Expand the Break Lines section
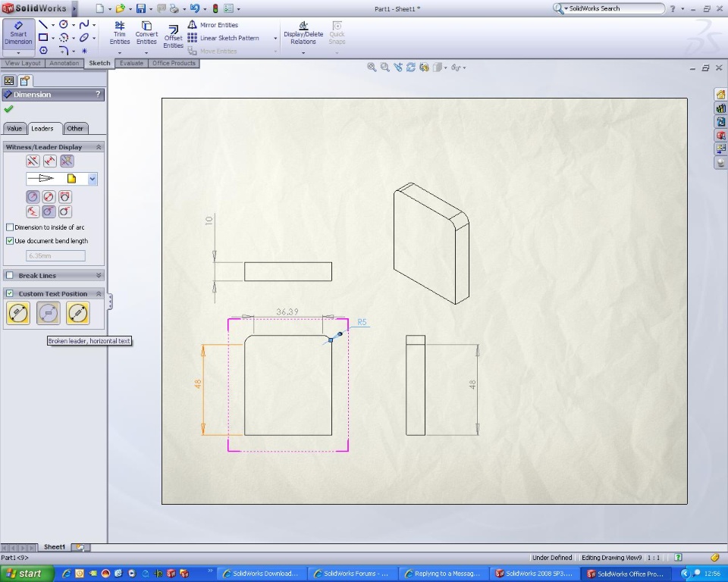The height and width of the screenshot is (582, 728). click(99, 275)
